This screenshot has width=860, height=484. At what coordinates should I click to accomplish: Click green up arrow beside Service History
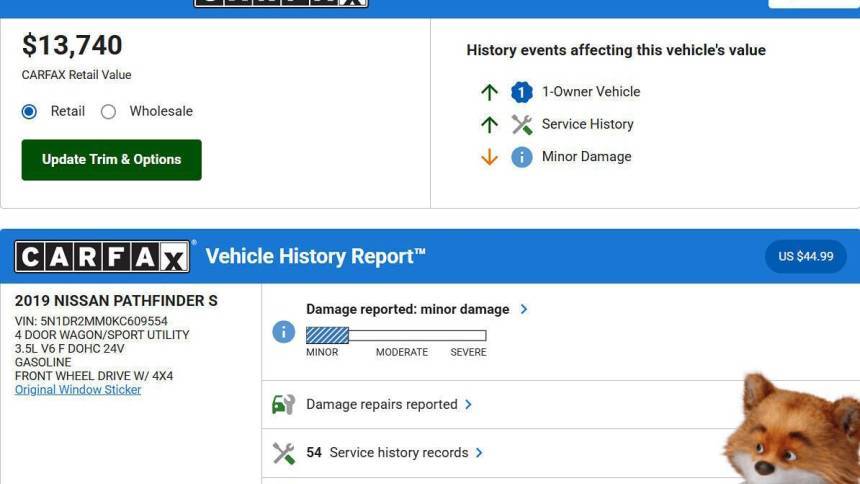click(489, 125)
